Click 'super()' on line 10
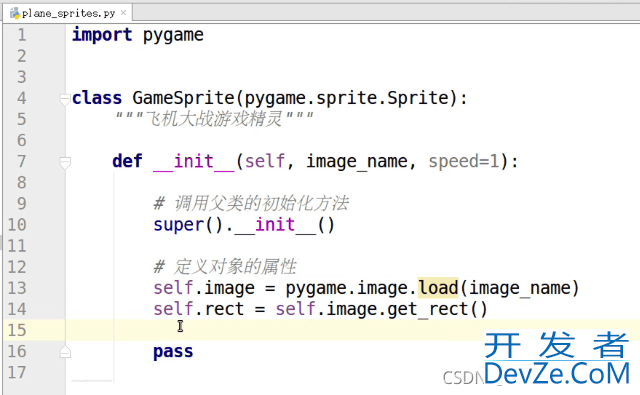This screenshot has height=395, width=640. point(189,225)
